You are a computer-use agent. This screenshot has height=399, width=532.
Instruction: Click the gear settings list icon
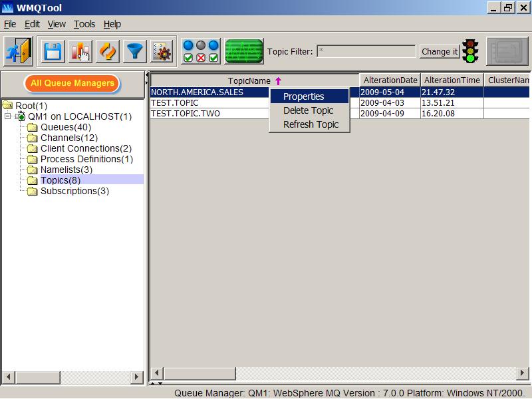(162, 52)
